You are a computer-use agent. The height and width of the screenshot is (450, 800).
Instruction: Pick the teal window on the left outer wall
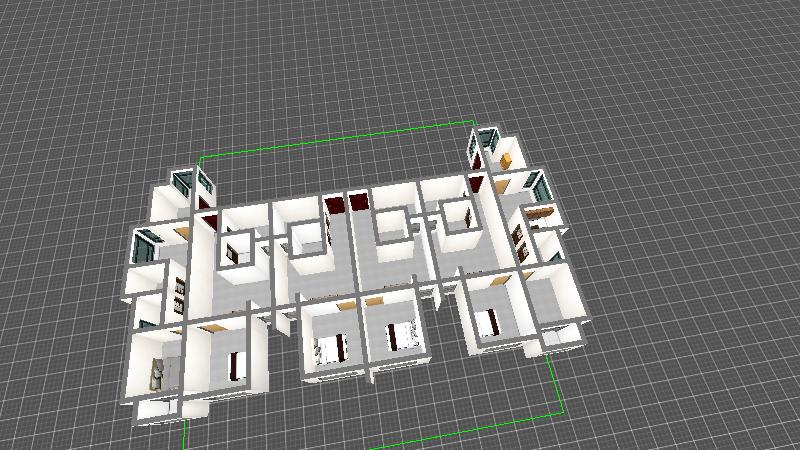coord(144,241)
